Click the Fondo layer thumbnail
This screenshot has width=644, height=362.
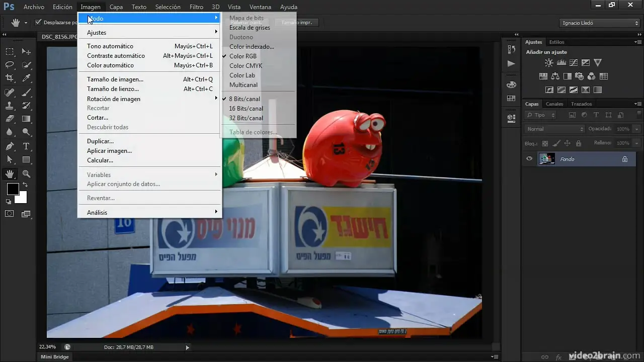click(x=547, y=159)
